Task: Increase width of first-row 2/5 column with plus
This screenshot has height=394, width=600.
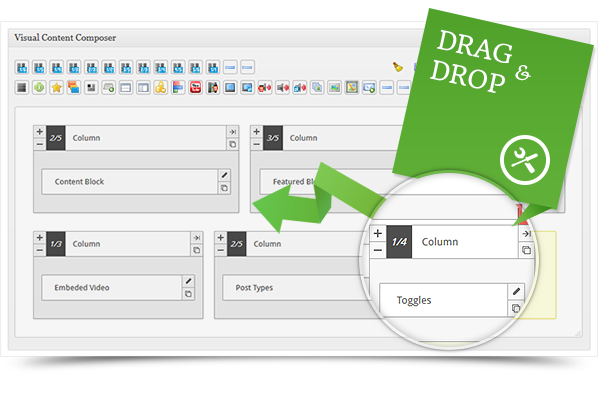Action: 39,132
